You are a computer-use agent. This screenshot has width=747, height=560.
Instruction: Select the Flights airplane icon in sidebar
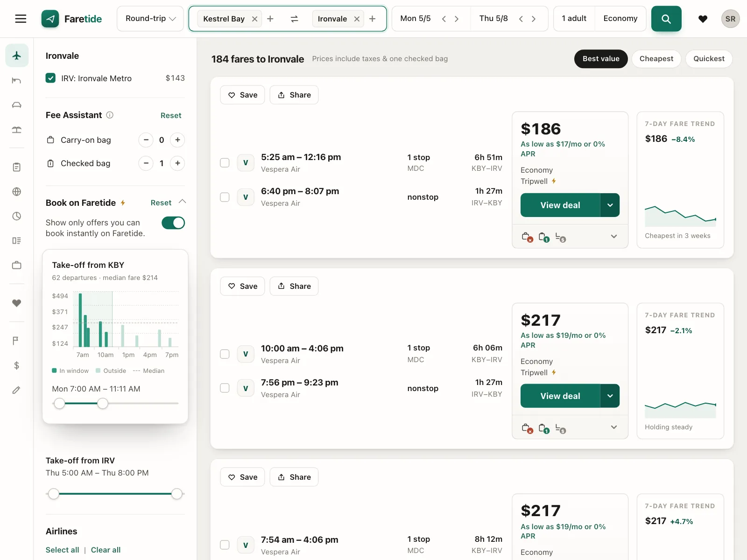(17, 56)
